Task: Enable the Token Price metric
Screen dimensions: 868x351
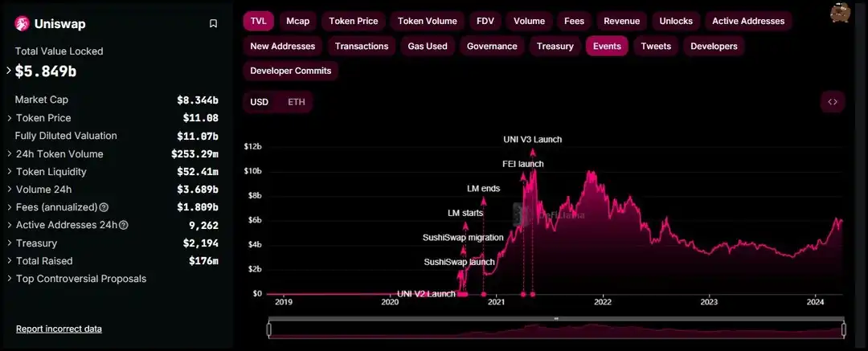Action: [353, 21]
